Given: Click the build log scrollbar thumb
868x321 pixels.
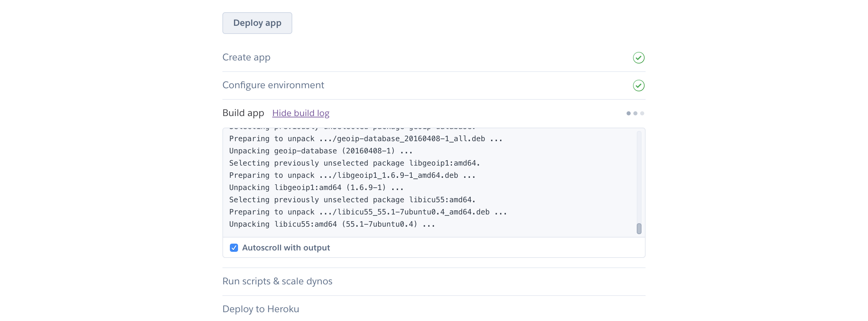Looking at the screenshot, I should [x=639, y=229].
